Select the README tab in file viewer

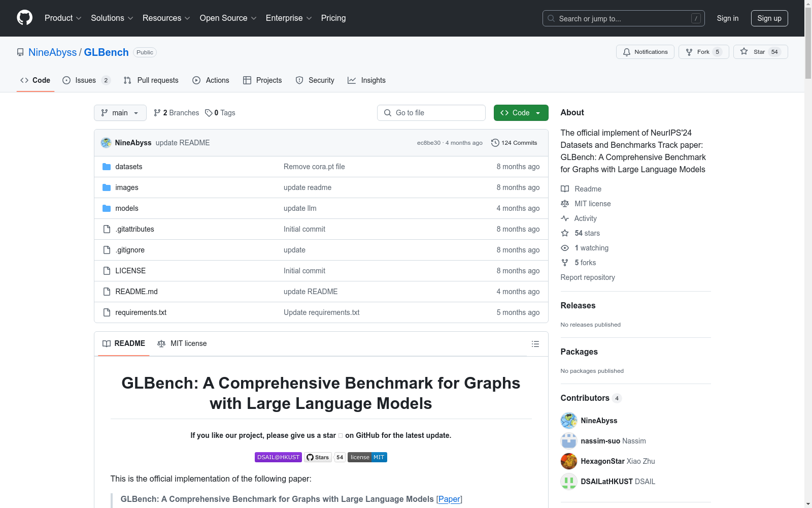click(x=124, y=344)
